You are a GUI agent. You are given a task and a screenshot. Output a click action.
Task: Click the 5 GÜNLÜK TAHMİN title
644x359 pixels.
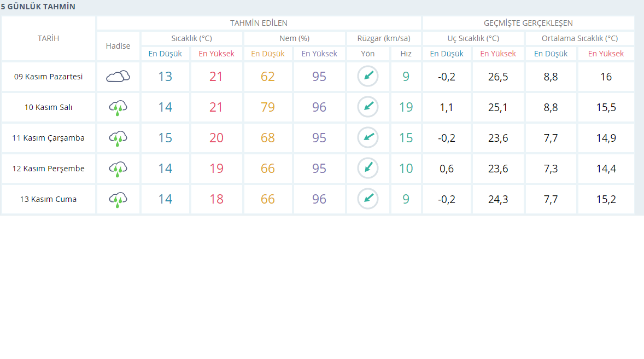pyautogui.click(x=38, y=7)
